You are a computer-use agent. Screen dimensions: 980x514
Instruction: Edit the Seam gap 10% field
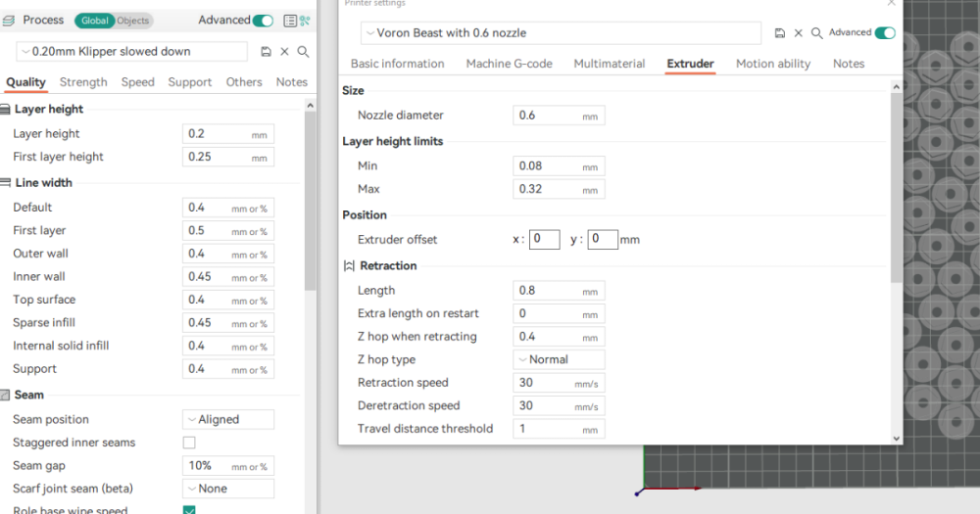[228, 466]
